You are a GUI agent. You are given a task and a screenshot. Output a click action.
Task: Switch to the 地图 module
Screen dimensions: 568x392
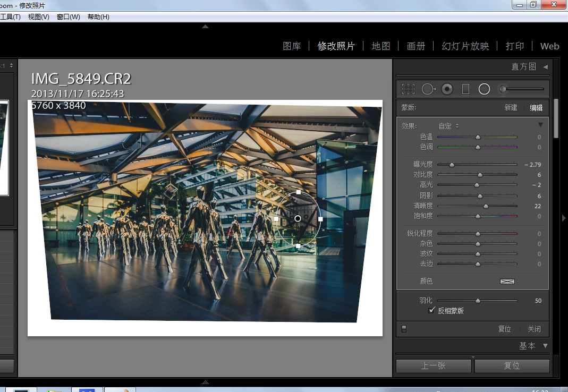(381, 46)
